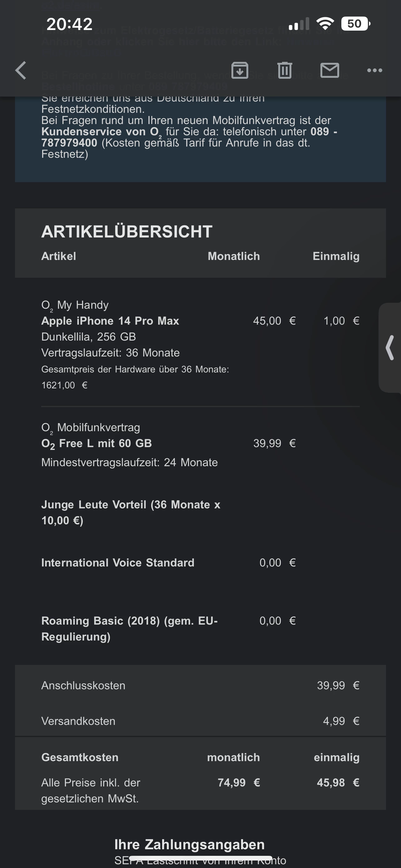Tap the Ihre Zahlungsangaben heading
401x868 pixels.
(x=189, y=845)
